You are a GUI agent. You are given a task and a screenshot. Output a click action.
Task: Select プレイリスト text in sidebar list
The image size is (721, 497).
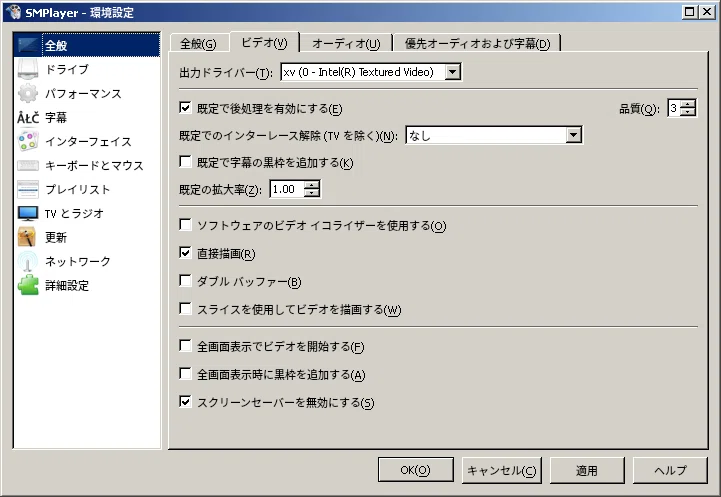pos(78,189)
